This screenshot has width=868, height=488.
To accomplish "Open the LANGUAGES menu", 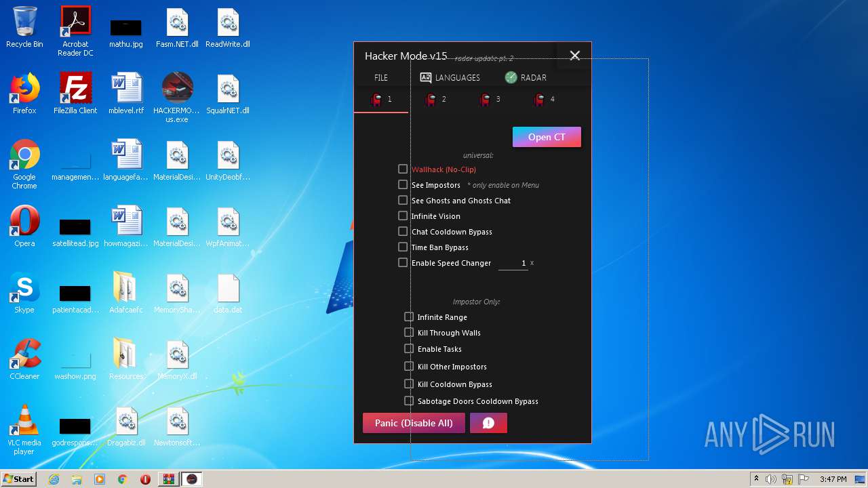I will click(x=450, y=77).
